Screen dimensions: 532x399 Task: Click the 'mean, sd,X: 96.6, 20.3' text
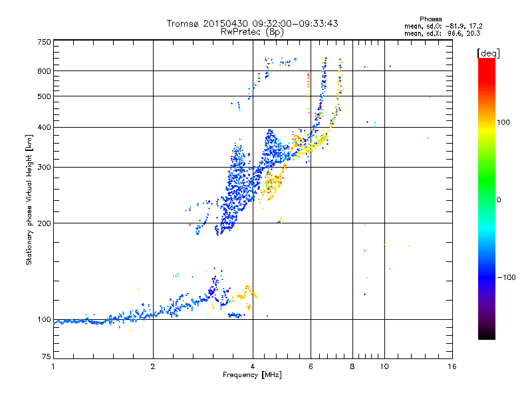pyautogui.click(x=442, y=34)
